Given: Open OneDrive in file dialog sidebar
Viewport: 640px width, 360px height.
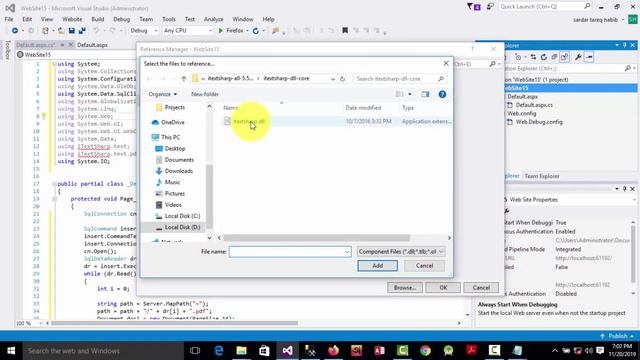Looking at the screenshot, I should click(x=173, y=122).
